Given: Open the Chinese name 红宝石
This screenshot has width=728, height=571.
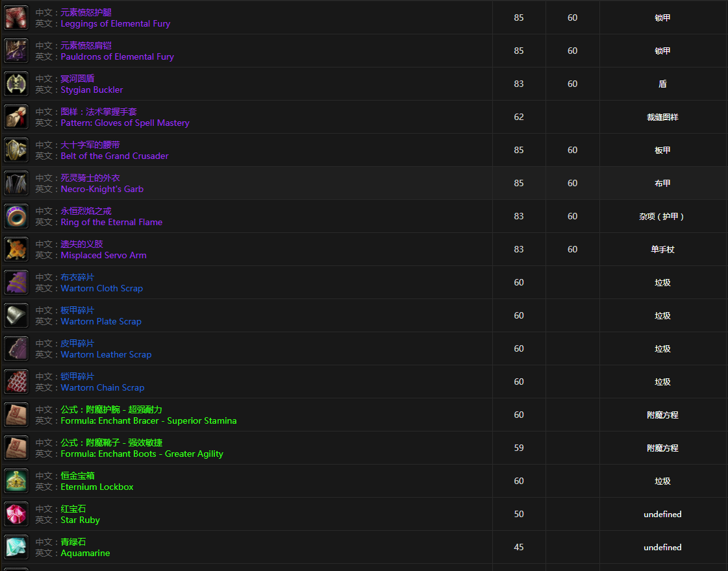Looking at the screenshot, I should [x=73, y=509].
